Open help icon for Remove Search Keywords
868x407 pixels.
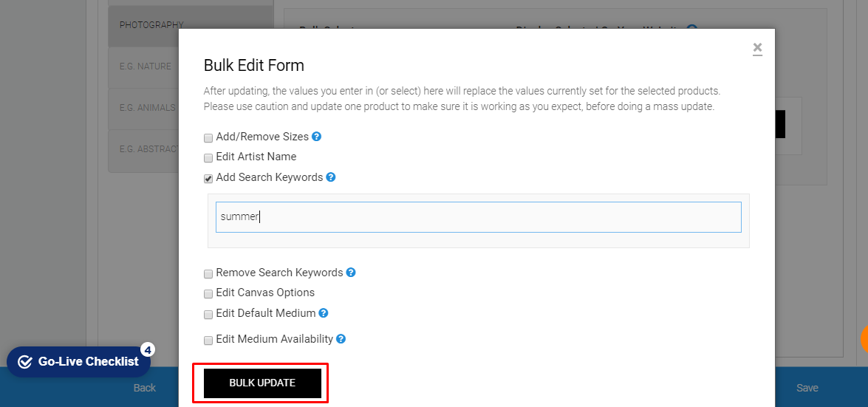[x=350, y=273]
